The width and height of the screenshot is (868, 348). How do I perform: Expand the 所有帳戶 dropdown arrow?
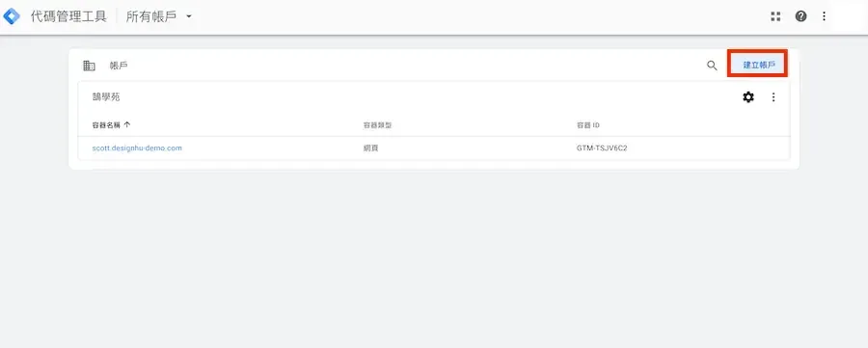(x=189, y=16)
